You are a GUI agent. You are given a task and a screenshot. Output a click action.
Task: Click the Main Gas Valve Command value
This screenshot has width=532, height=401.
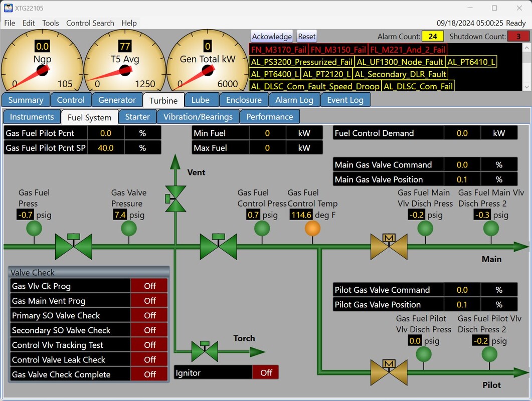462,165
